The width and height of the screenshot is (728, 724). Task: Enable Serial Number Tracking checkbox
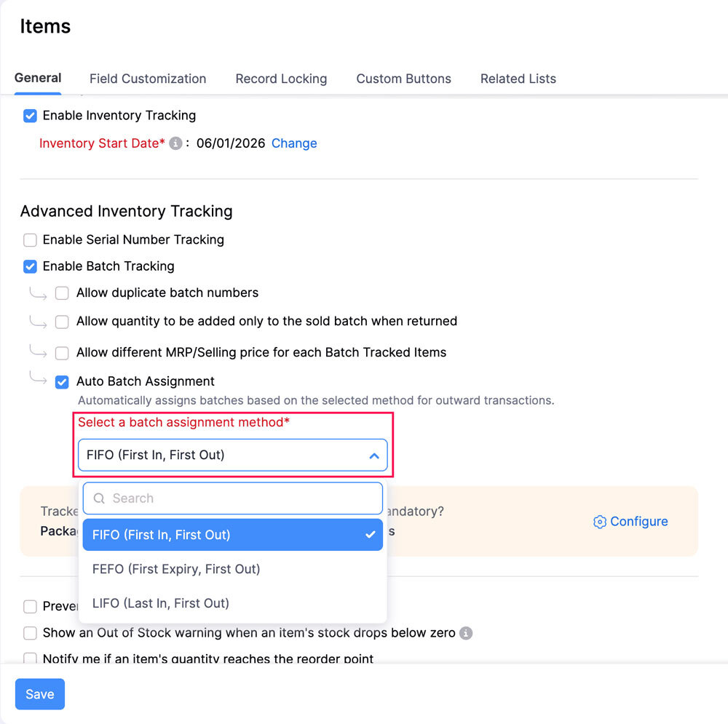click(30, 240)
